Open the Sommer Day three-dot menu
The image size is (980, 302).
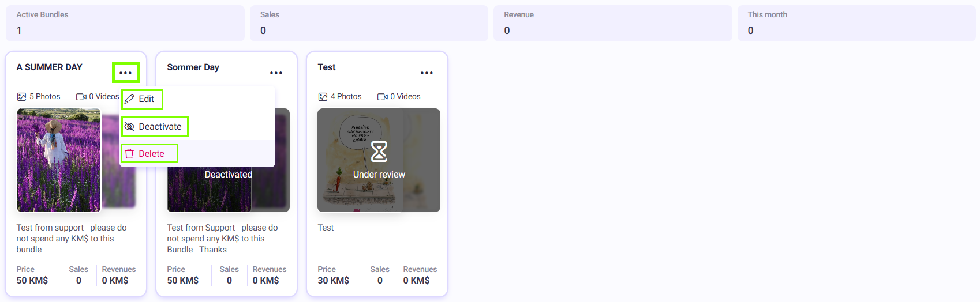[276, 73]
